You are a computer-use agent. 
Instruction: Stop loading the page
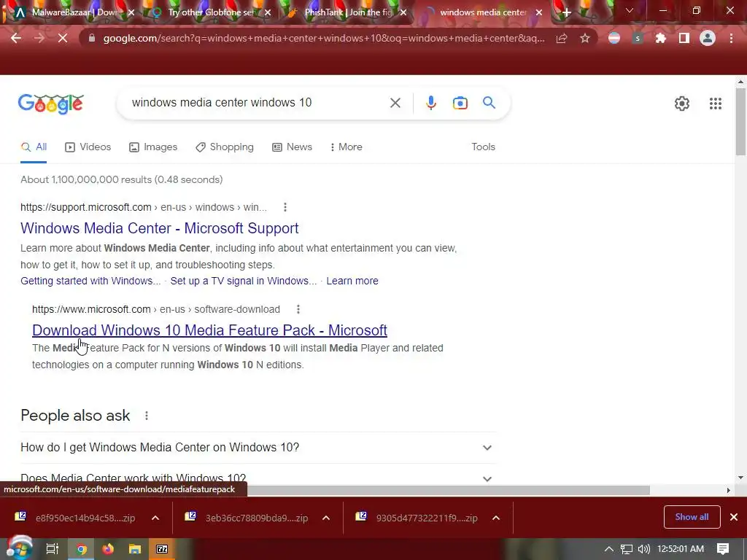click(x=63, y=38)
